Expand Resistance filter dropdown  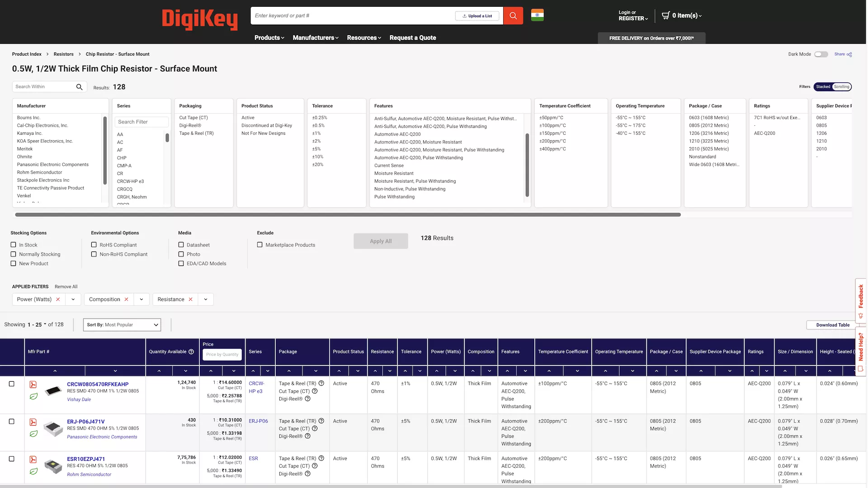pyautogui.click(x=206, y=299)
